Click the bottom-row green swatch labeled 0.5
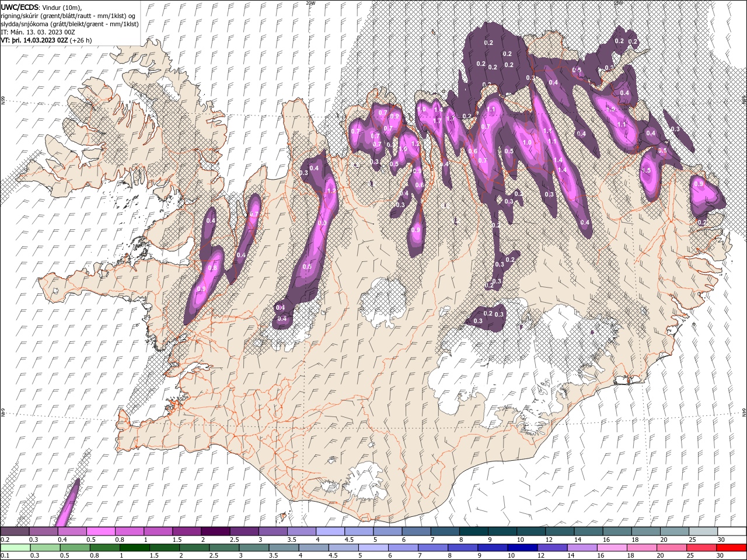 click(x=76, y=548)
